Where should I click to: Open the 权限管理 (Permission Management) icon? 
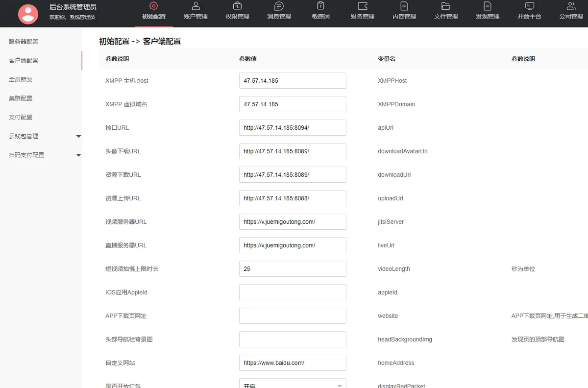237,11
